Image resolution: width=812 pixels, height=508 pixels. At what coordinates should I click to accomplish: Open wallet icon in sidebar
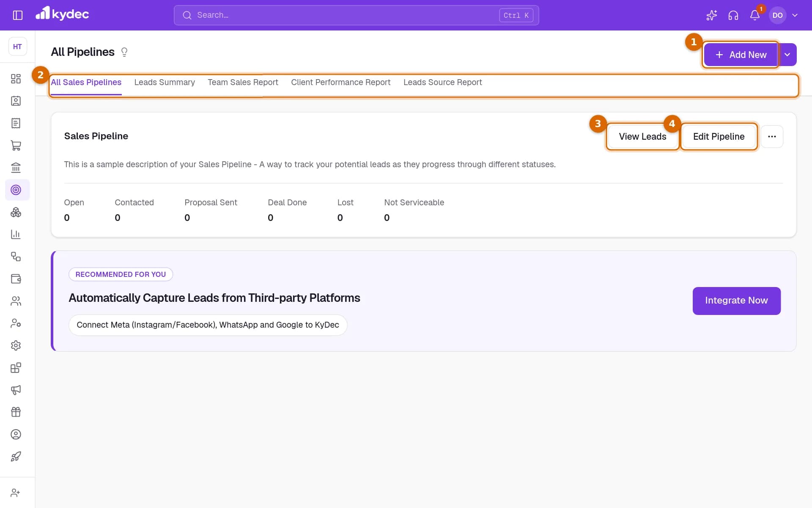coord(16,279)
